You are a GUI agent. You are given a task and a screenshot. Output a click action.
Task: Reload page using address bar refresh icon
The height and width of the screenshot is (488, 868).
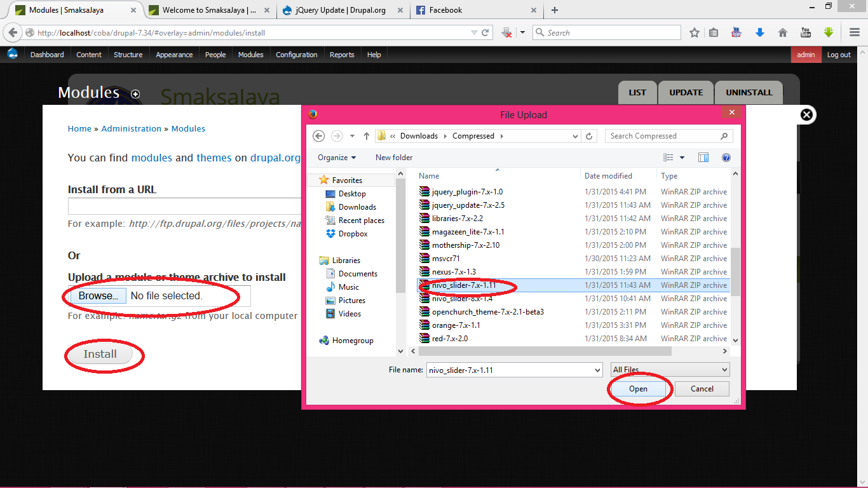[485, 32]
